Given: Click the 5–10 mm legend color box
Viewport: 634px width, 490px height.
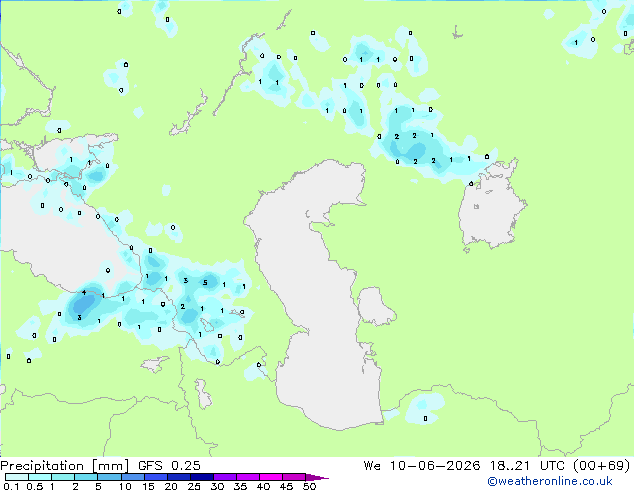Looking at the screenshot, I should pos(109,477).
